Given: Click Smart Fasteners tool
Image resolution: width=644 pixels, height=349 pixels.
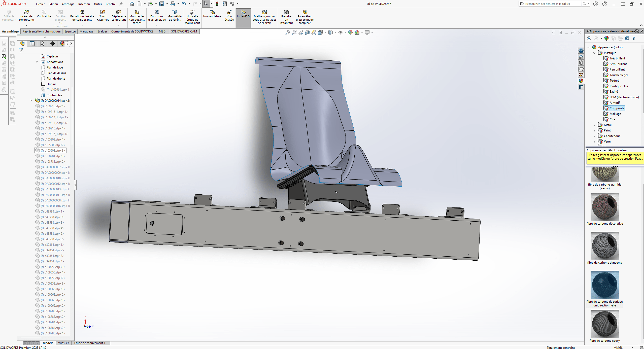Looking at the screenshot, I should (103, 16).
